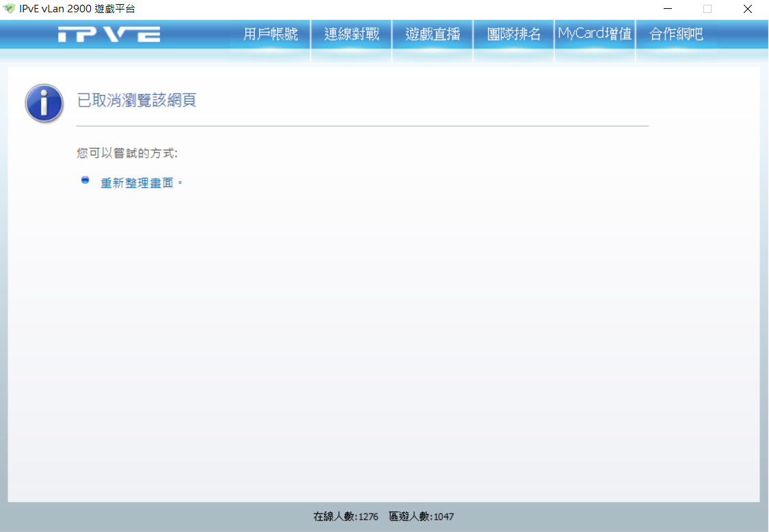Minimize the IPvE window
The height and width of the screenshot is (532, 769).
point(667,9)
